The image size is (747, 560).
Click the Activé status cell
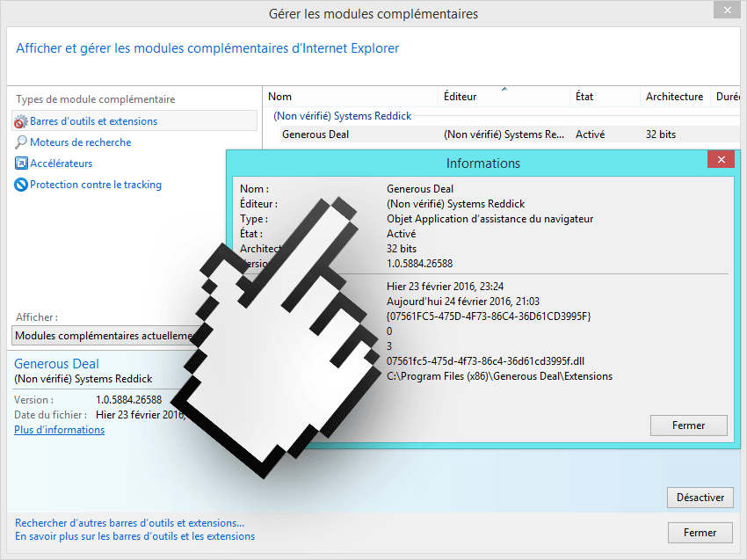tap(590, 135)
